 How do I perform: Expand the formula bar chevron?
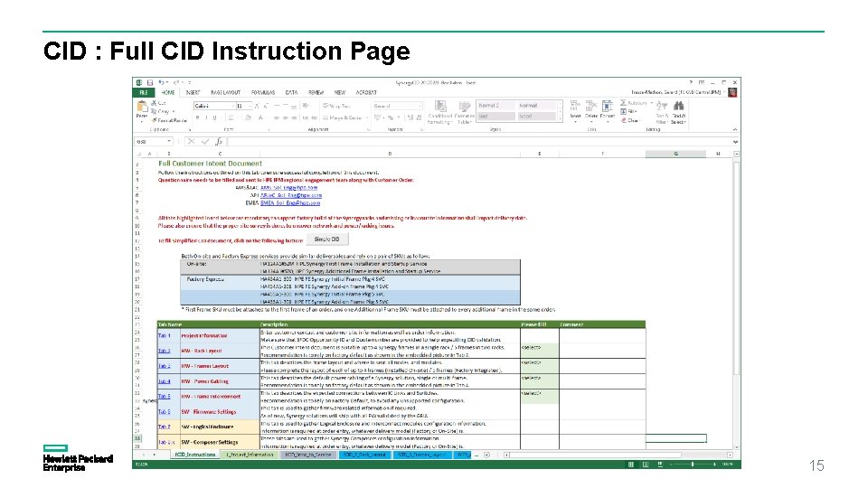[735, 142]
